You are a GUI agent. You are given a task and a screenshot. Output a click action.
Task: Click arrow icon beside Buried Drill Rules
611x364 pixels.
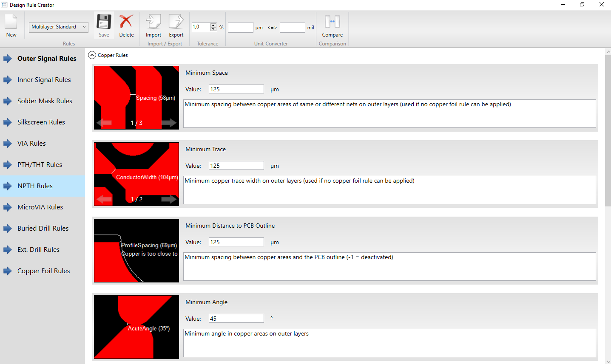(8, 229)
